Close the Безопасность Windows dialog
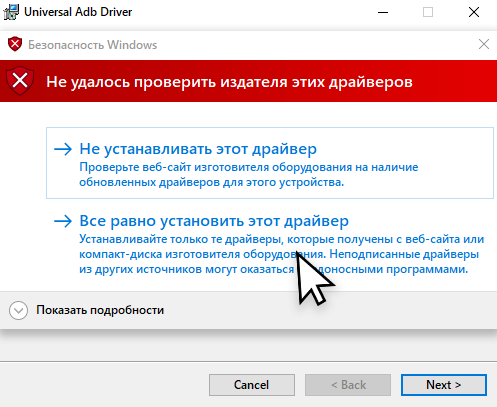Screen dimensions: 497x407 (x=484, y=44)
